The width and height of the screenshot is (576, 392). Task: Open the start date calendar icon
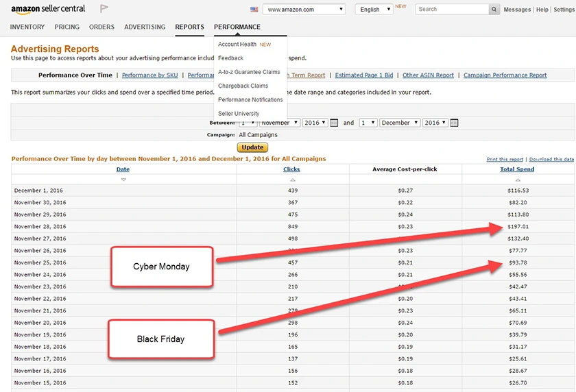tap(334, 123)
